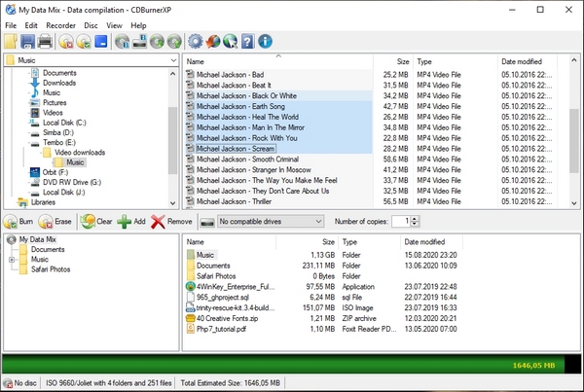
Task: Select Safari Photos in compilation tree
Action: coord(51,269)
